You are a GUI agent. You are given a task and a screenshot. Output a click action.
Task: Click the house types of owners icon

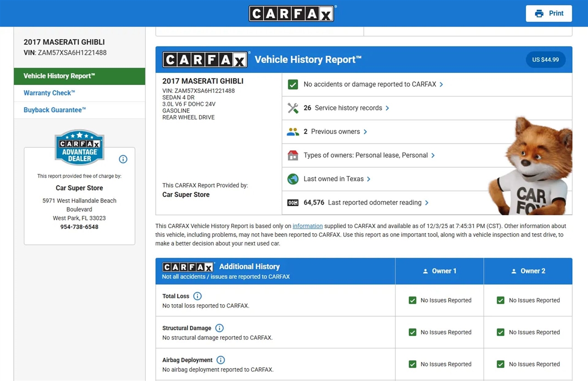coord(293,155)
